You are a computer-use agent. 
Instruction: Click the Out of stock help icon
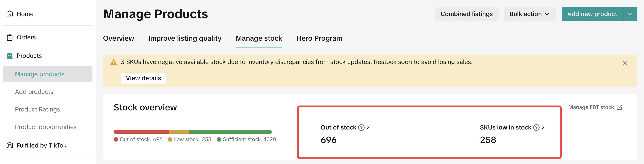(361, 128)
